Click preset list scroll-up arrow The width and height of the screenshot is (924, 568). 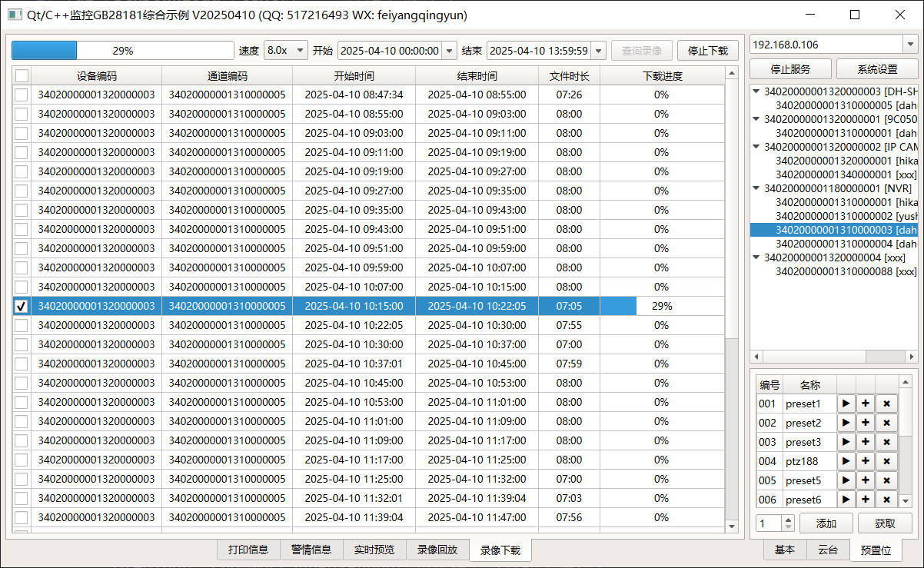tap(905, 381)
